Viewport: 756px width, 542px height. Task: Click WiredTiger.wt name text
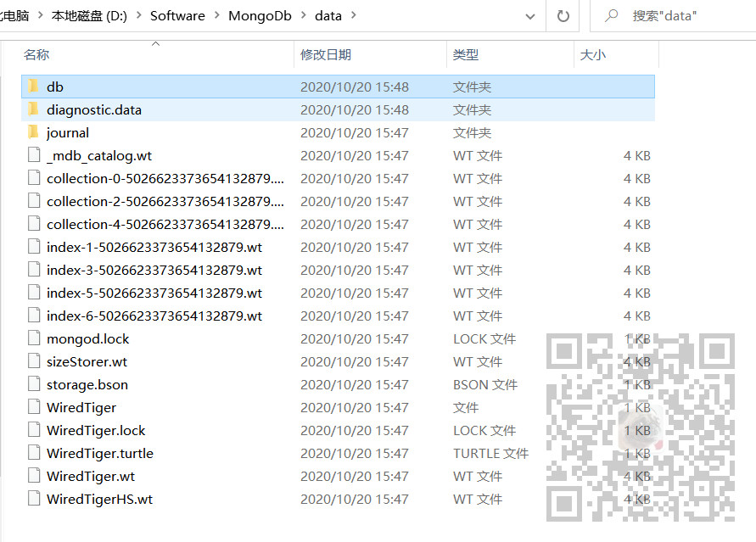(91, 476)
